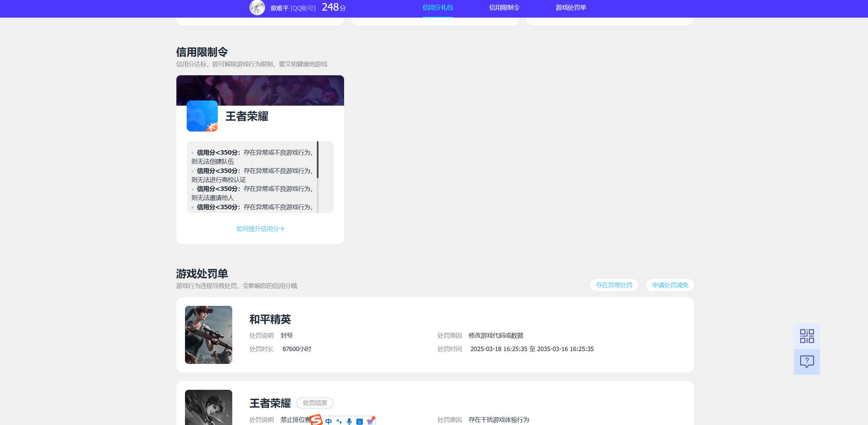The width and height of the screenshot is (868, 425).
Task: Click the 修改游戏代码或数据 penalty reason
Action: [496, 336]
